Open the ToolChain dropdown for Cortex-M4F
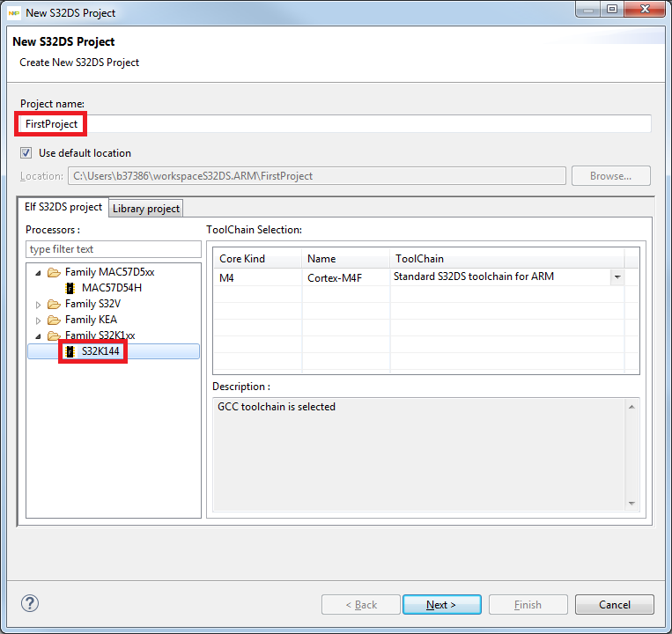 click(x=617, y=277)
